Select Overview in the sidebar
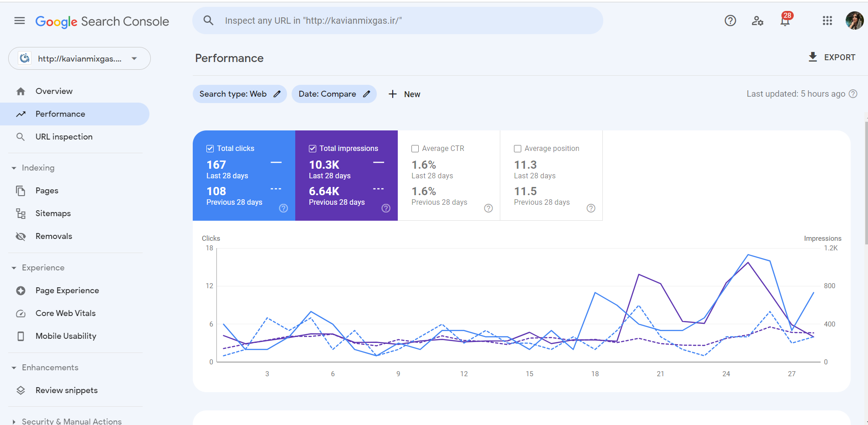Screen dimensions: 868x425 (x=54, y=91)
